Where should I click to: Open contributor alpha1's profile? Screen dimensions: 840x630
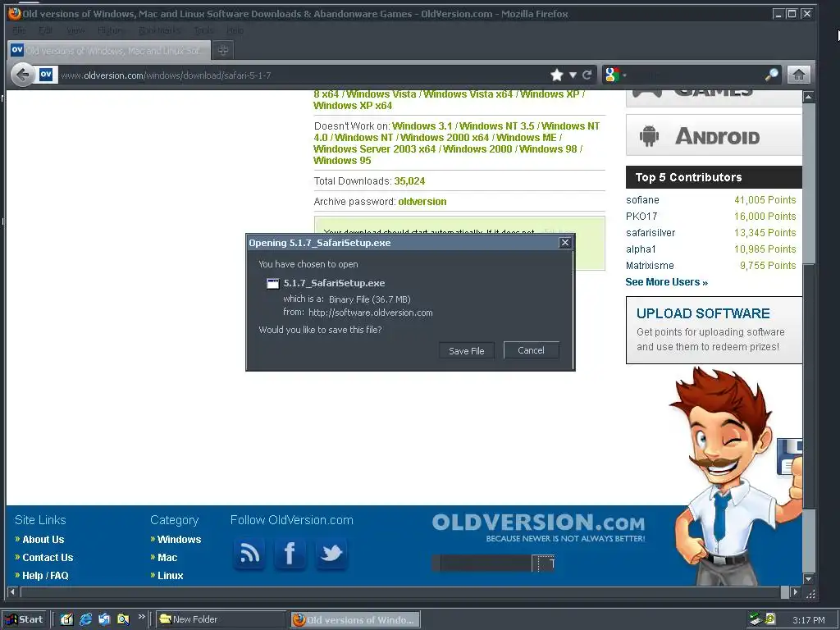click(x=641, y=249)
